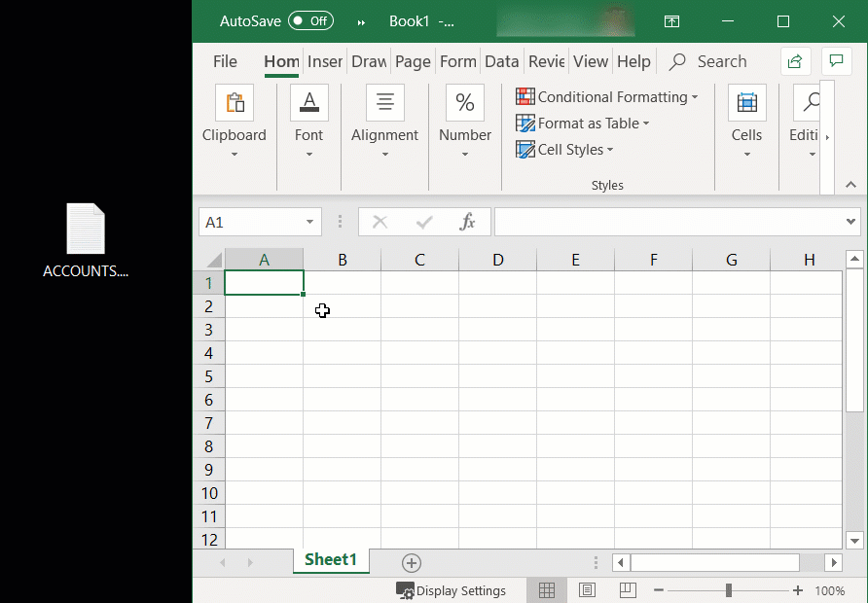The height and width of the screenshot is (603, 868).
Task: Click the Insert Function fx icon
Action: tap(467, 223)
